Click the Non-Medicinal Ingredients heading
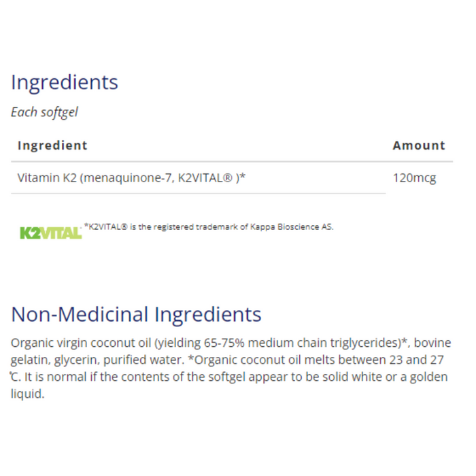Viewport: 476px width, 476px height. (136, 314)
